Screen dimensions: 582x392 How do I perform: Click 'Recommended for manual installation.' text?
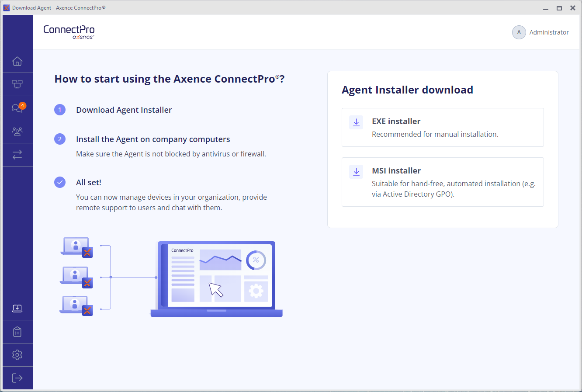pyautogui.click(x=435, y=134)
